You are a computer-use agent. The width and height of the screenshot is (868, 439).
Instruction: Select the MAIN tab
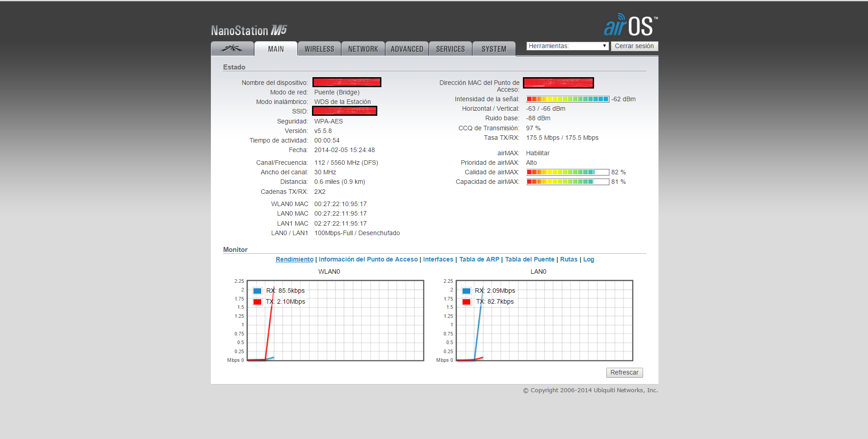(276, 49)
